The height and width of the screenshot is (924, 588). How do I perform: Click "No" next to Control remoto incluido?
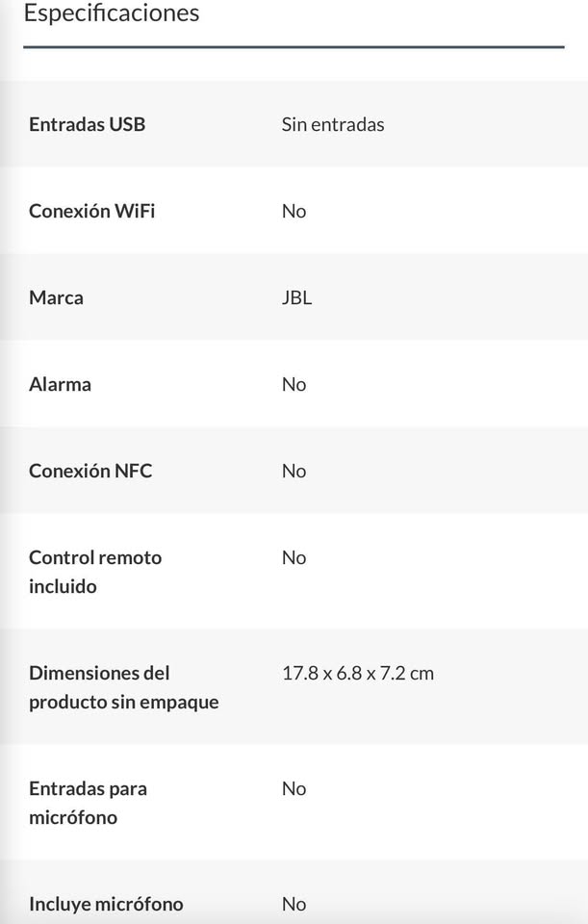pos(294,557)
